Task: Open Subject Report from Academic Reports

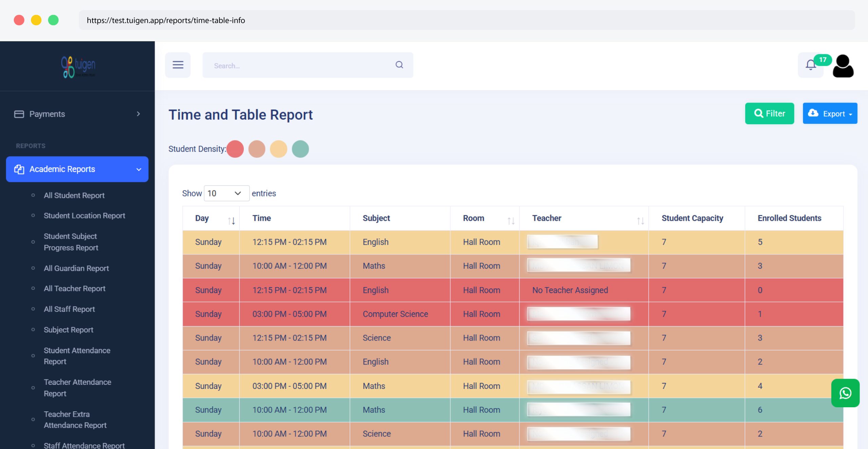Action: 68,330
